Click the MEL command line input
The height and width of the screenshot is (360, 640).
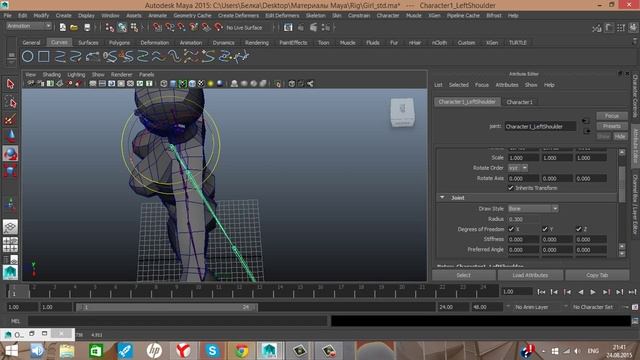[x=178, y=321]
